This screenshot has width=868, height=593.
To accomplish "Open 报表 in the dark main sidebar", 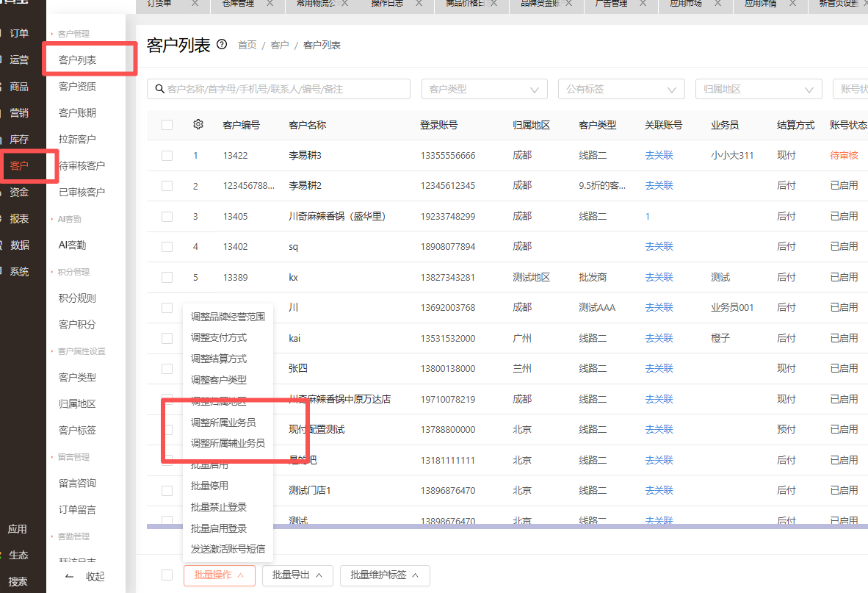I will click(19, 219).
